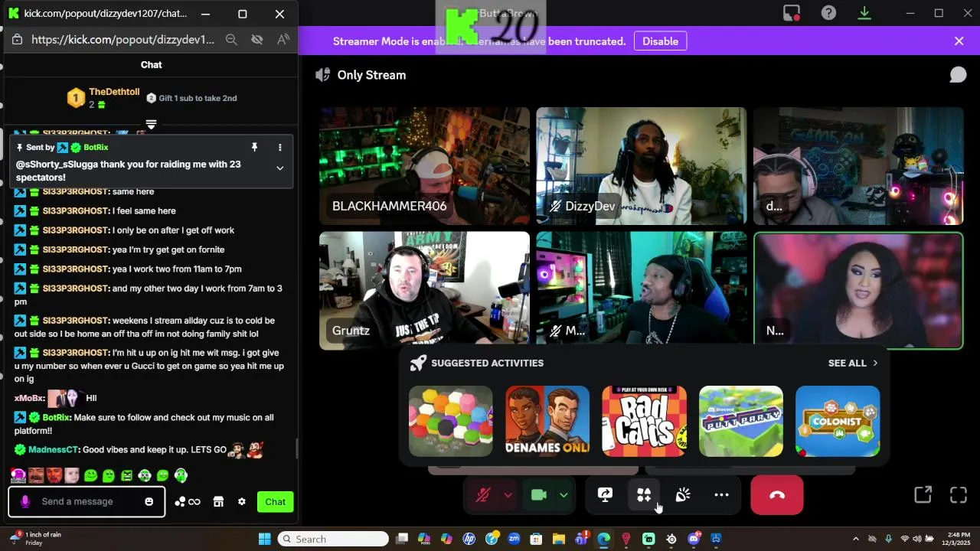Open the soundboard icon

(x=683, y=495)
